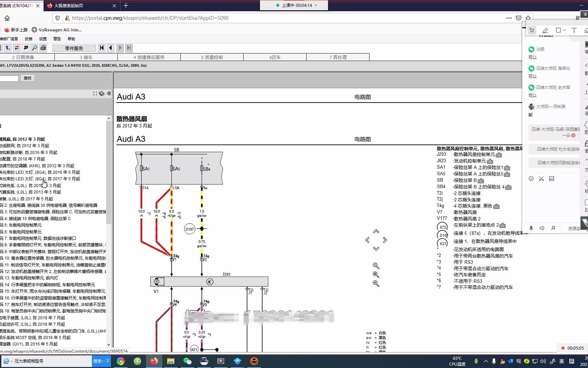Switch to the 4 创建售后服务 tab

point(149,57)
